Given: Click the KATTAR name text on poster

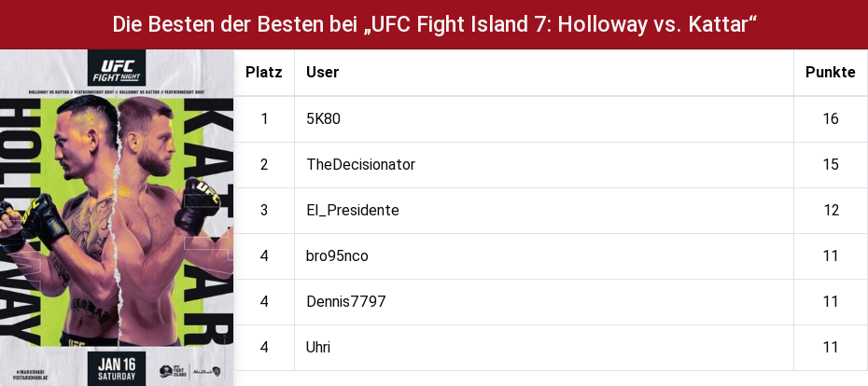Looking at the screenshot, I should pyautogui.click(x=207, y=221).
